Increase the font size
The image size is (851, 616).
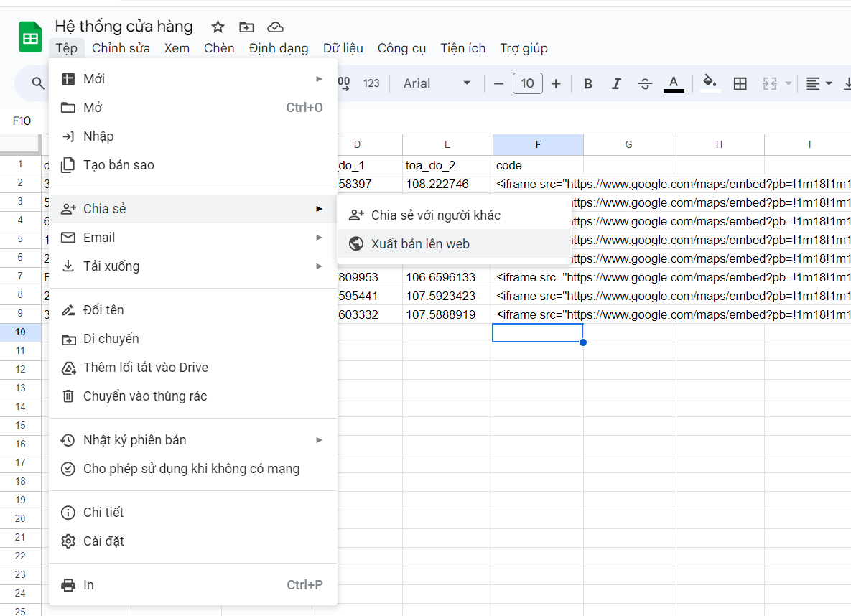[556, 83]
